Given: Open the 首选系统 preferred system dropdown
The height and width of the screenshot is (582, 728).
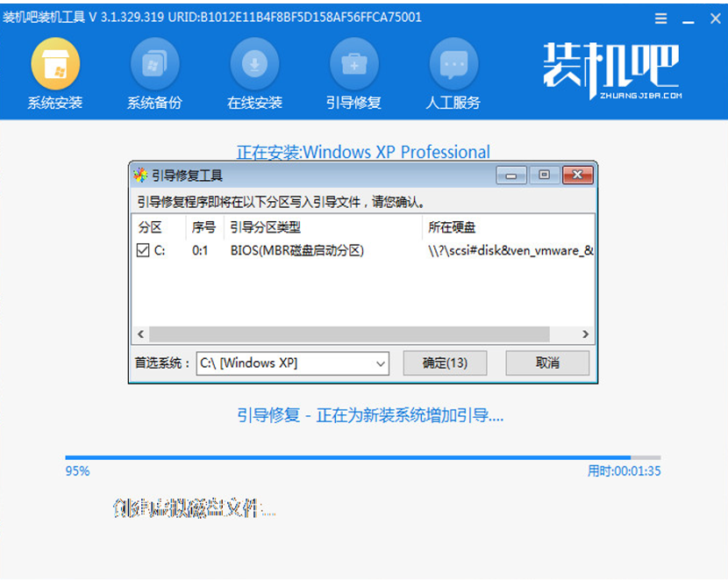Looking at the screenshot, I should pos(381,363).
